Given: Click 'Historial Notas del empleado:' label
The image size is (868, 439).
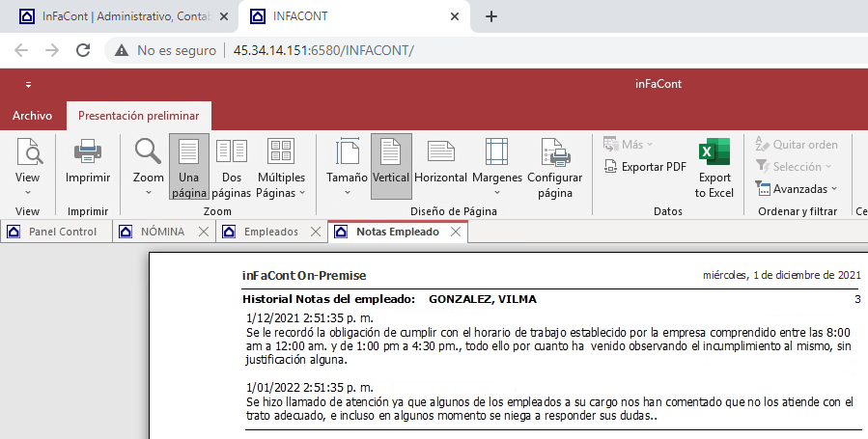Looking at the screenshot, I should pyautogui.click(x=329, y=299).
